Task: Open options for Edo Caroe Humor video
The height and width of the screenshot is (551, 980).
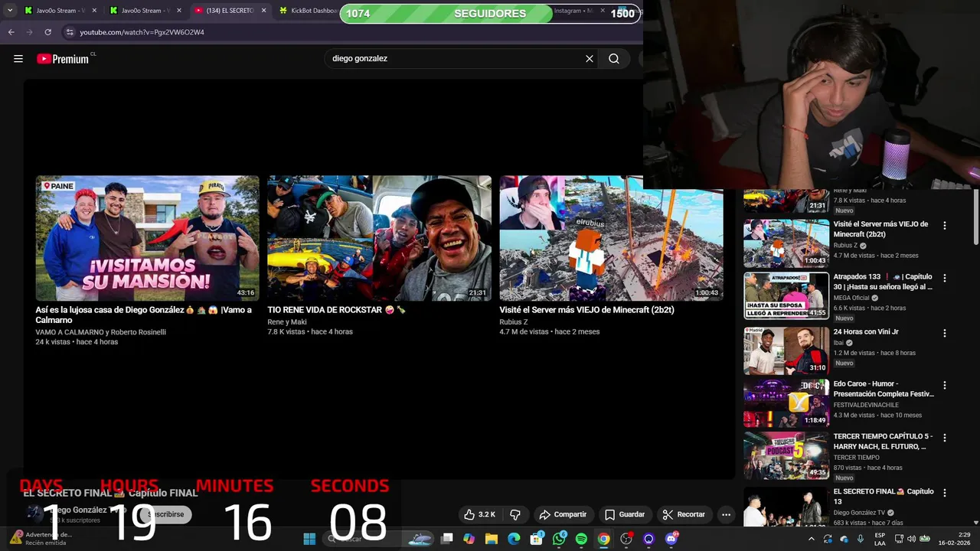Action: click(x=945, y=385)
